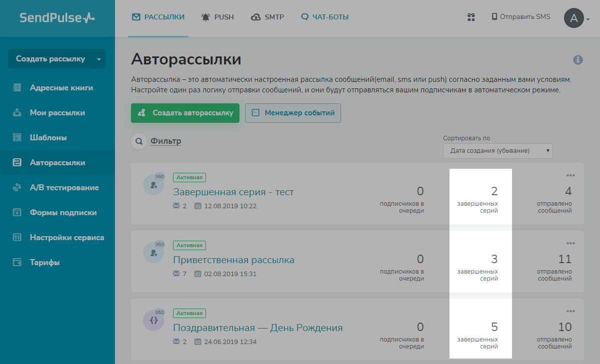600x364 pixels.
Task: Go to Адресные книги in sidebar
Action: (x=61, y=88)
